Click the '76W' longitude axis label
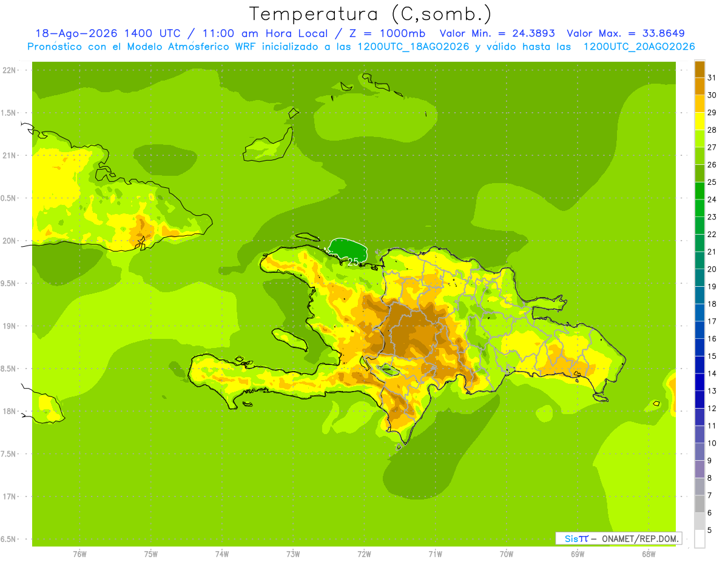 coord(79,554)
